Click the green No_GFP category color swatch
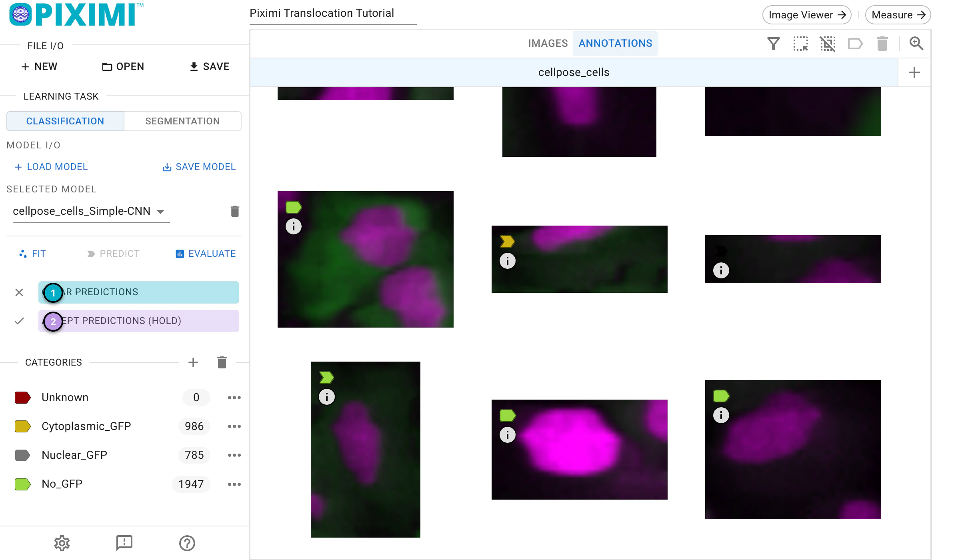960x560 pixels. coord(22,484)
